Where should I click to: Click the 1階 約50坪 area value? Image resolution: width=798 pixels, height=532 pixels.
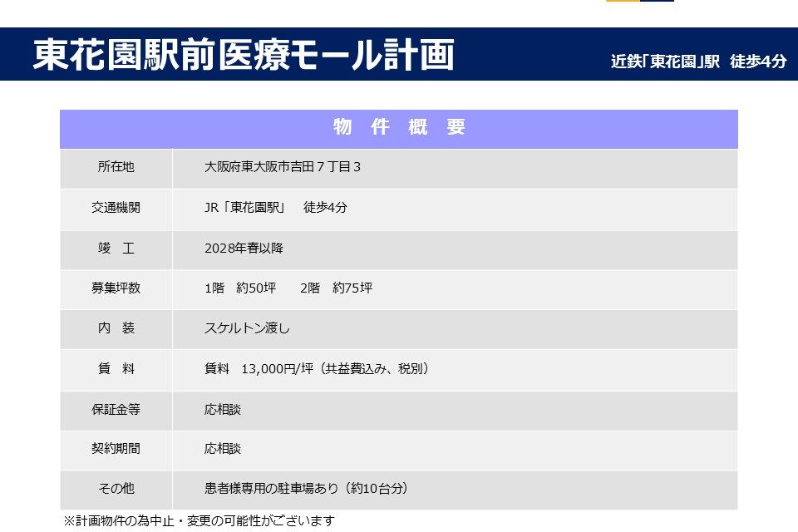click(x=239, y=288)
